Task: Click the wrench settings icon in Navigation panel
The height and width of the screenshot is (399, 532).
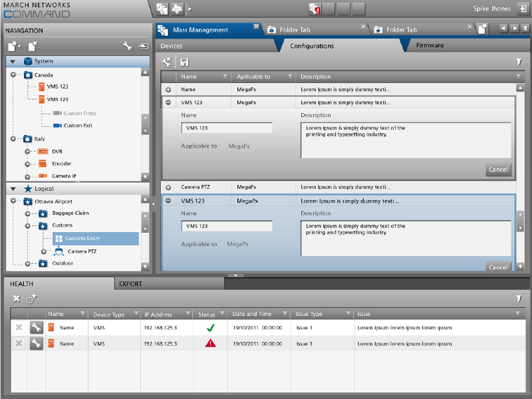Action: (x=128, y=47)
